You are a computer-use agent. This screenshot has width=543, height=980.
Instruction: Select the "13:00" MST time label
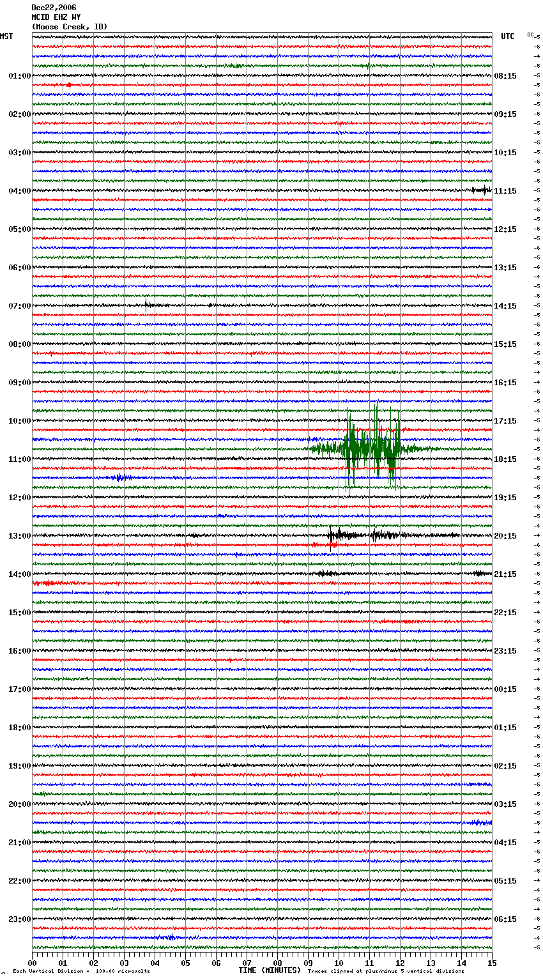(x=19, y=536)
